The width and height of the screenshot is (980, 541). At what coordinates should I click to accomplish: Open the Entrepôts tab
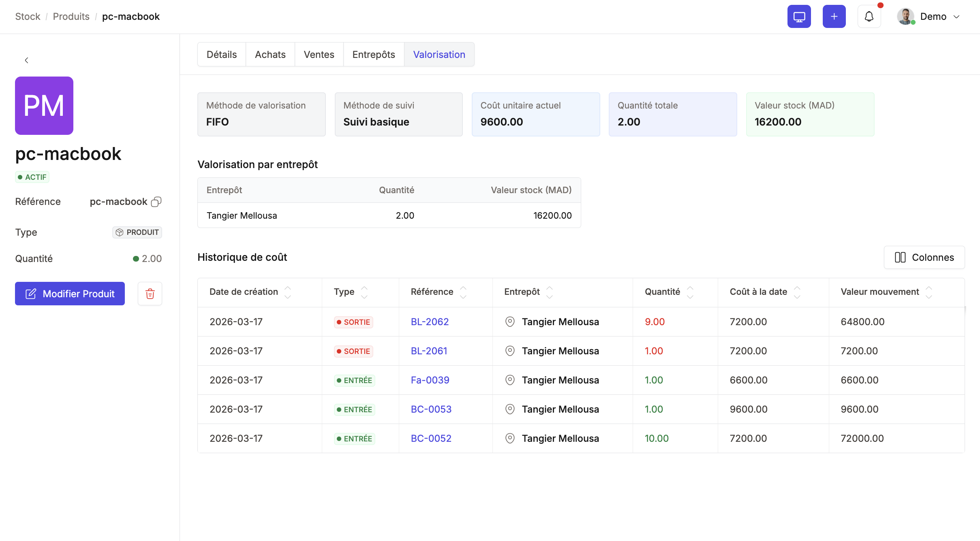374,54
